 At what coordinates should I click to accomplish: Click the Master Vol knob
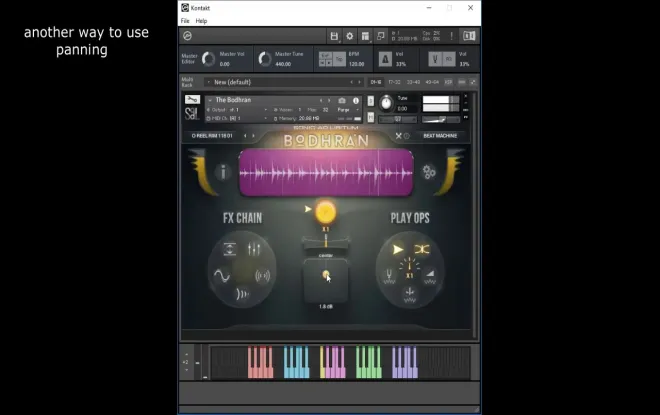207,60
